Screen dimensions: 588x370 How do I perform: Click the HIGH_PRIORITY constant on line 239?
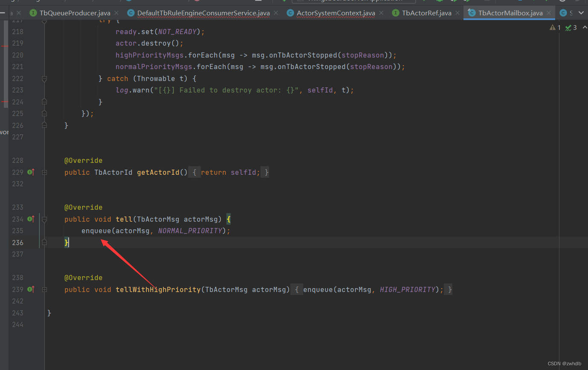pos(408,289)
